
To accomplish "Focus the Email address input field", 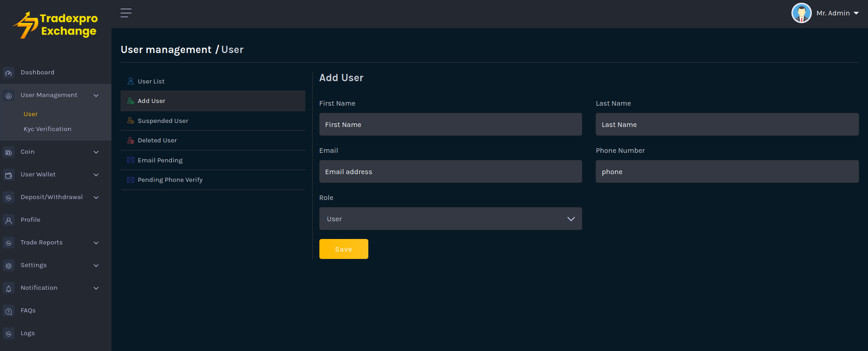I will tap(450, 171).
